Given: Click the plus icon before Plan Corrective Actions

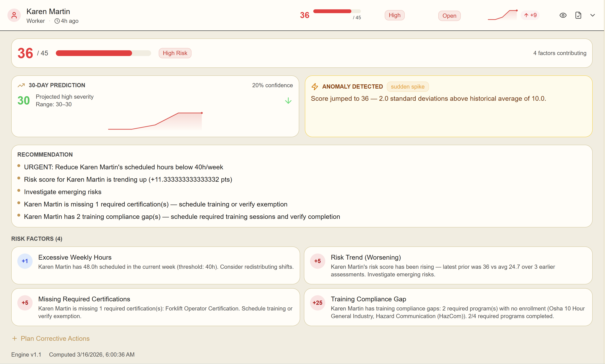Looking at the screenshot, I should pyautogui.click(x=14, y=338).
